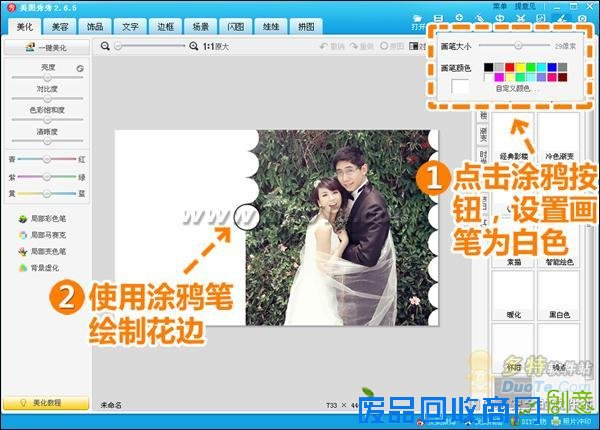Click the zoom-in magnifier icon

[194, 46]
